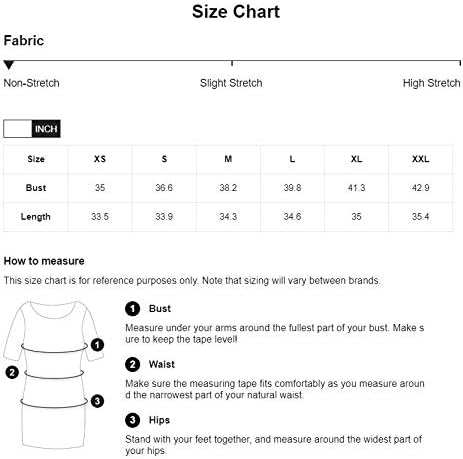Click the Non-Stretch label
This screenshot has height=459, width=463.
click(31, 83)
